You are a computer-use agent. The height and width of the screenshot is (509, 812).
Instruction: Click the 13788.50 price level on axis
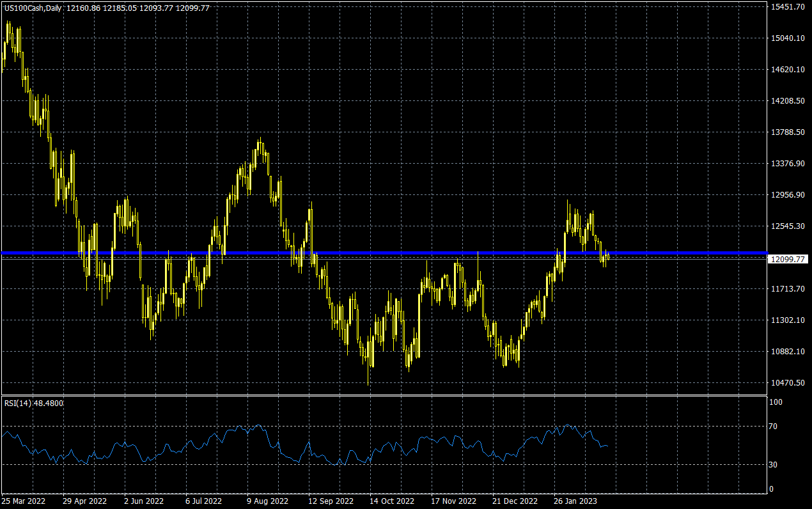pos(787,132)
